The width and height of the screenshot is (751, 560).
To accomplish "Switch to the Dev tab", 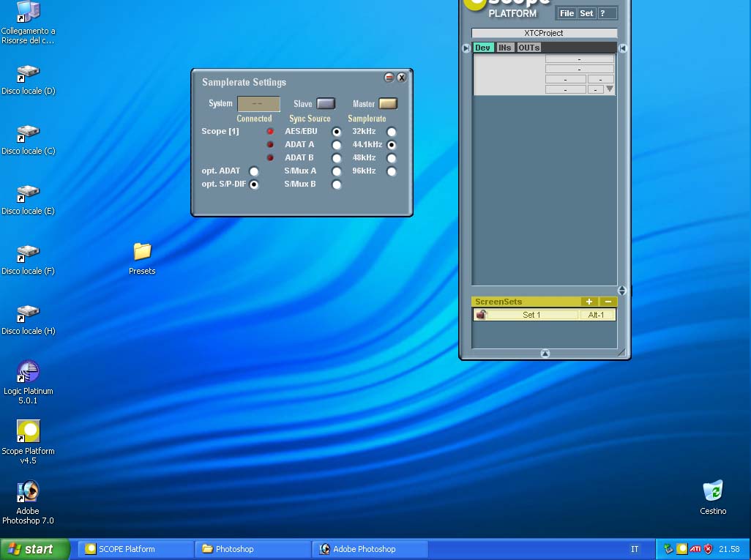I will [x=483, y=48].
